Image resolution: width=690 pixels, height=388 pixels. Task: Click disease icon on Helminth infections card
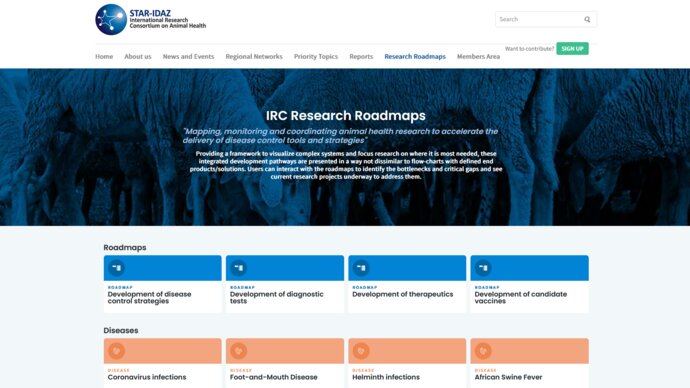click(x=361, y=351)
